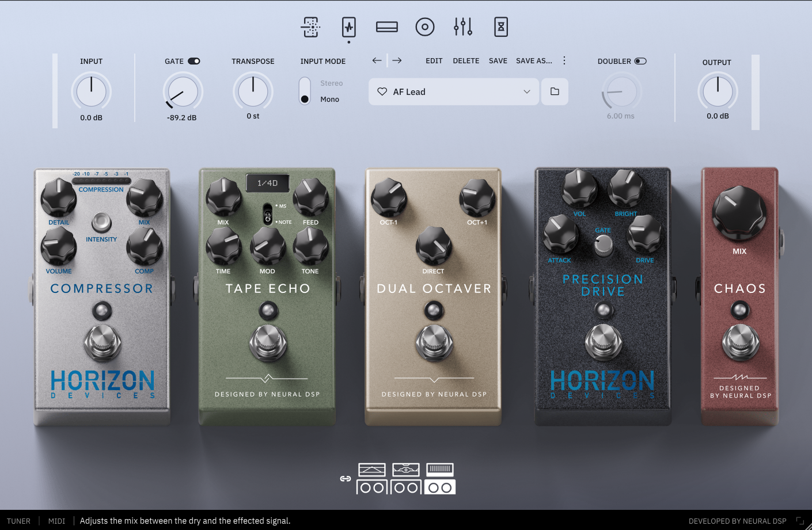Click the TRANSPOSE knob
The image size is (812, 530).
[x=253, y=91]
